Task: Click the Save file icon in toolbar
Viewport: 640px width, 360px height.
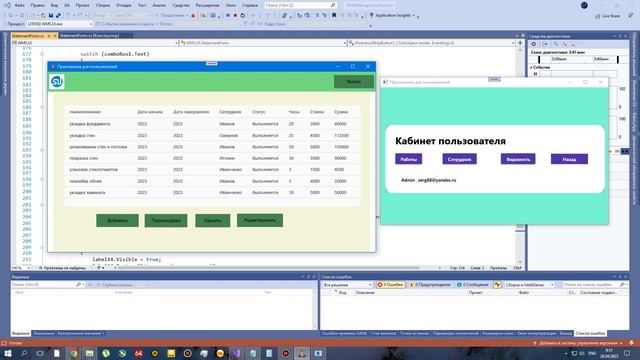Action: pos(51,16)
